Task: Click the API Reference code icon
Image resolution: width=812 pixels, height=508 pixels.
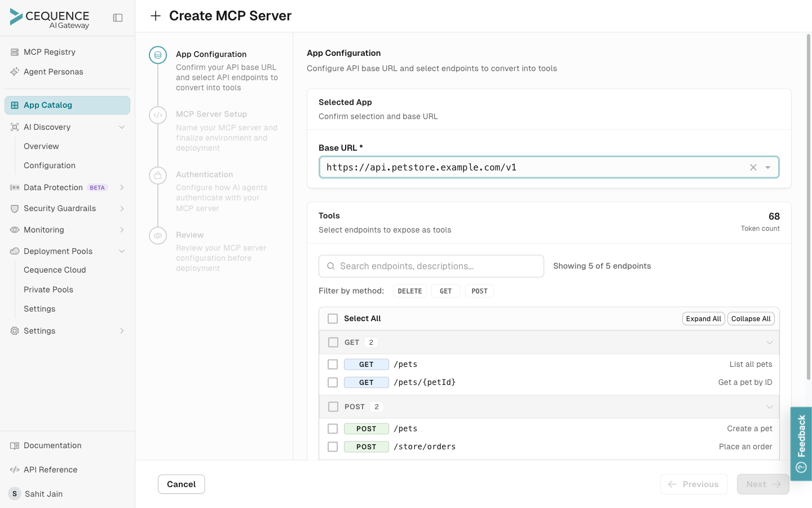Action: point(15,470)
